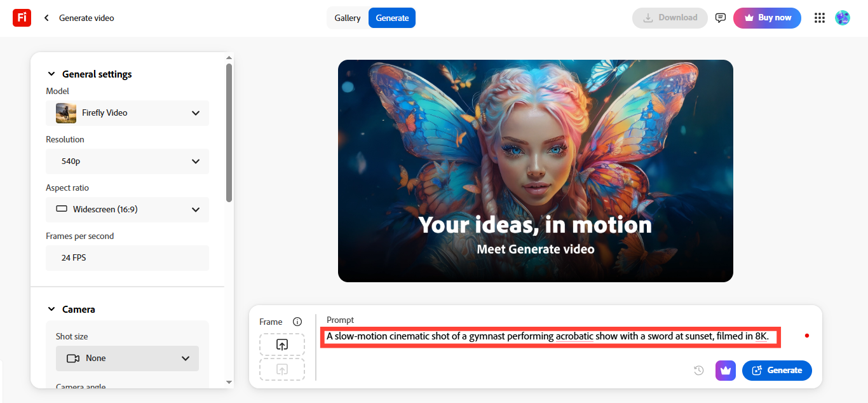Select the Generate tab
Image resolution: width=868 pixels, height=403 pixels.
coord(391,18)
